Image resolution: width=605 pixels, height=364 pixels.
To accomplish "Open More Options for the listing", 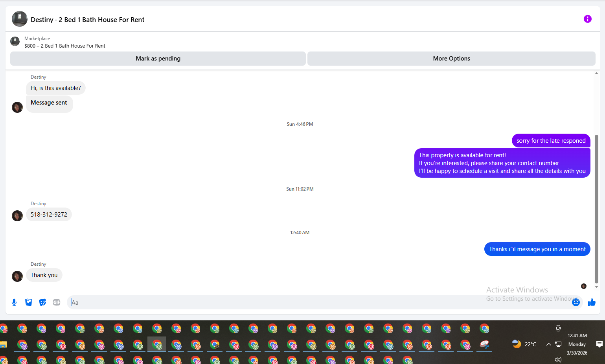I will pos(451,59).
